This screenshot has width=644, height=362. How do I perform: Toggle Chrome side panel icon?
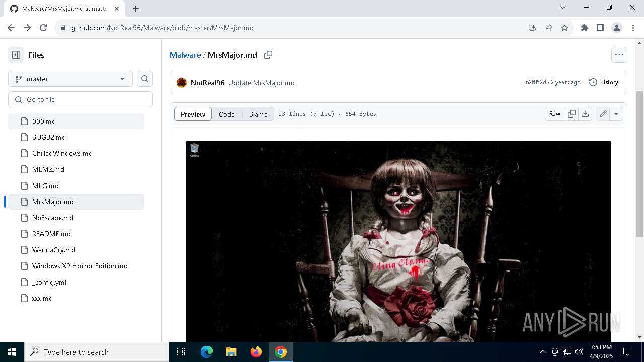[601, 28]
